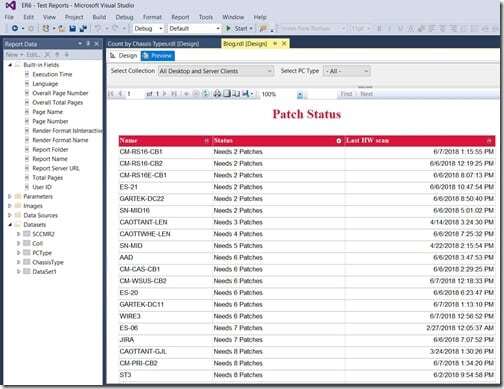Click the Visual Studio logo icon
504x389 pixels.
click(x=11, y=6)
